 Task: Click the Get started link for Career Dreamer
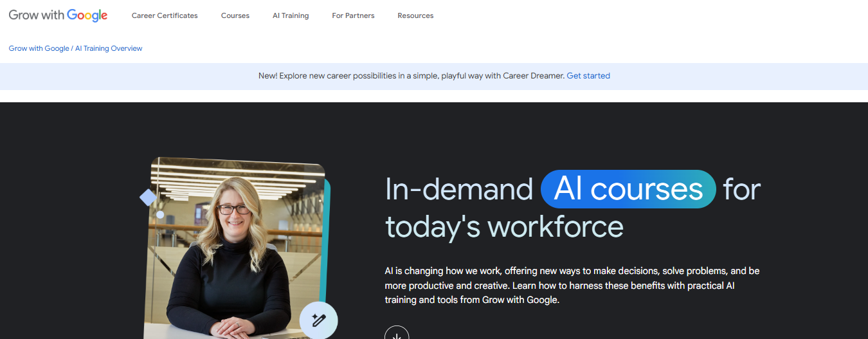588,76
